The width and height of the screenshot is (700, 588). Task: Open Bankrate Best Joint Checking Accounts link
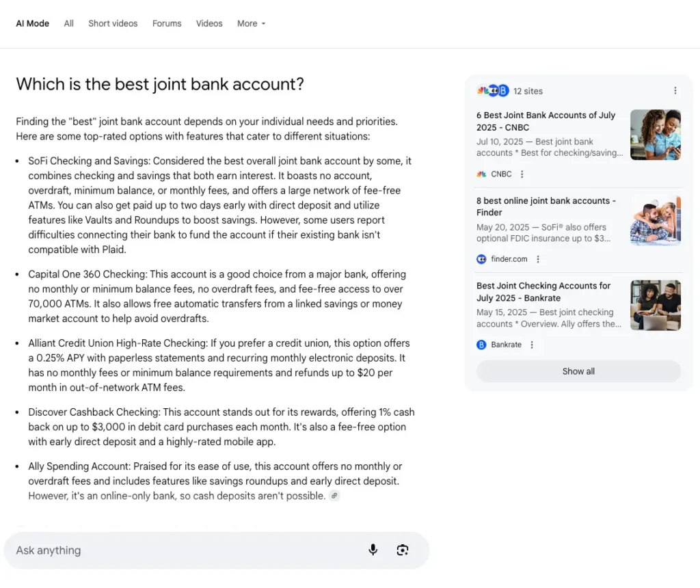coord(543,292)
